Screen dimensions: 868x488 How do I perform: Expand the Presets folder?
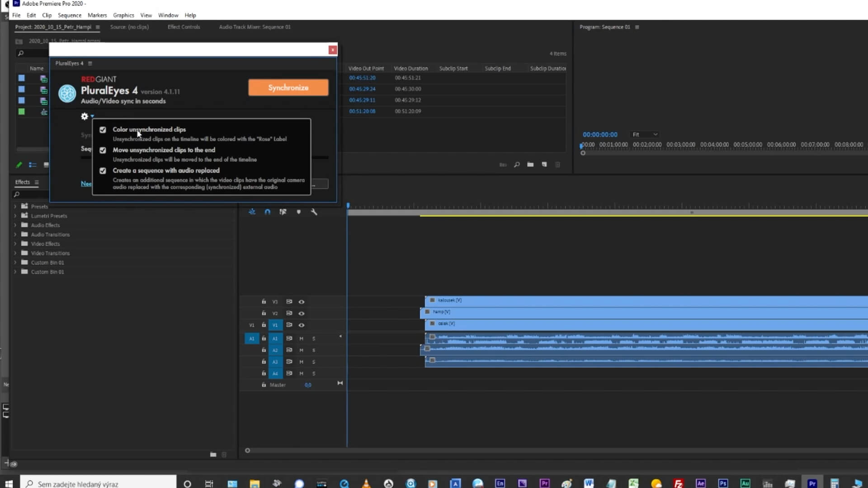point(15,206)
